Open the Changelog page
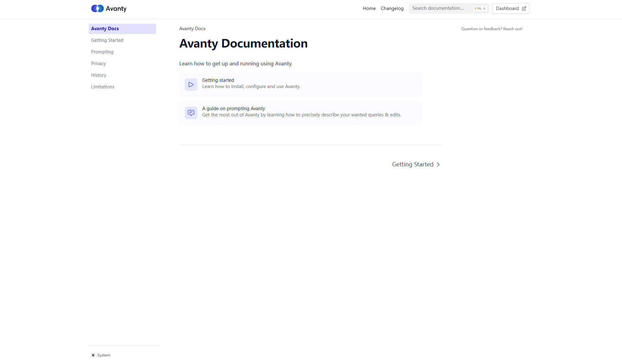Screen dimensions: 622x364 (392, 8)
